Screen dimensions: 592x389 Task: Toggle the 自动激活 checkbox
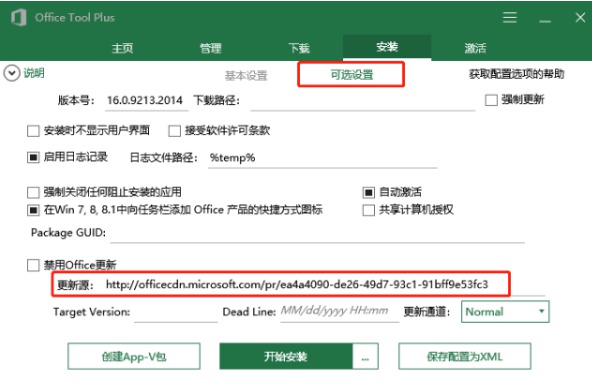click(x=368, y=192)
